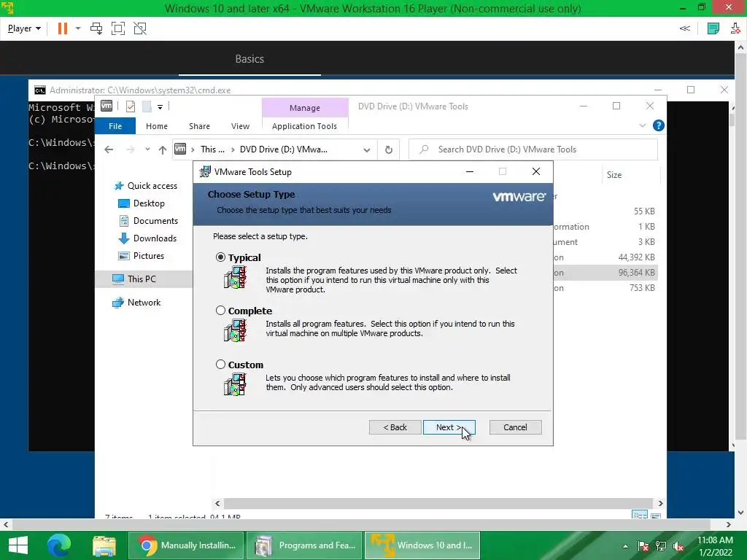This screenshot has height=560, width=747.
Task: Click the 96,364 KB file row
Action: (605, 273)
